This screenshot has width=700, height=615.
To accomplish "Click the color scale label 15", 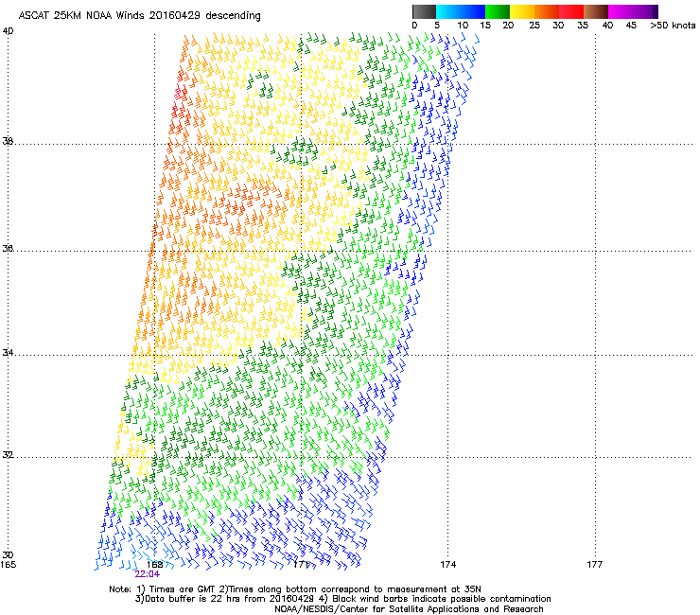I will 485,26.
